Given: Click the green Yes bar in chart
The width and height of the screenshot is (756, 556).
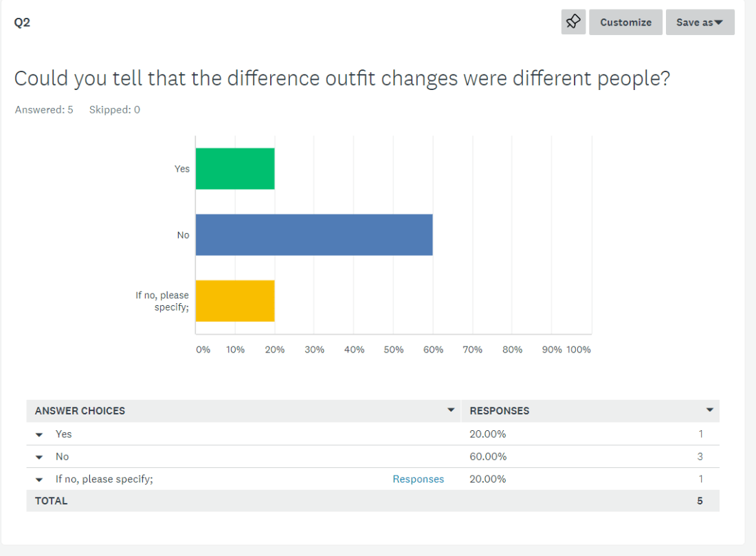Looking at the screenshot, I should (x=235, y=168).
